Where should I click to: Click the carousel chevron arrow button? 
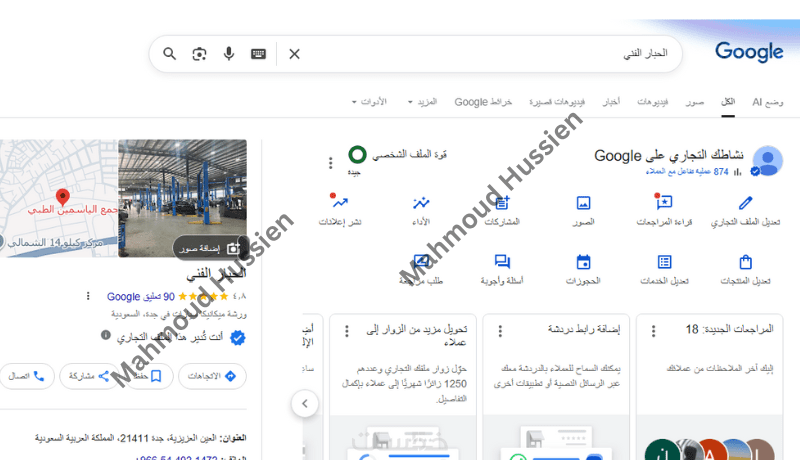point(305,404)
